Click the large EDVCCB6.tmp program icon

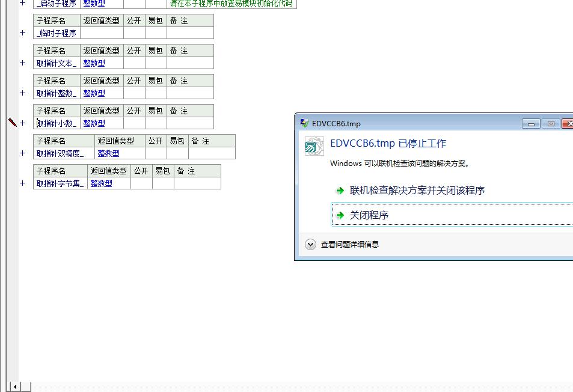314,146
